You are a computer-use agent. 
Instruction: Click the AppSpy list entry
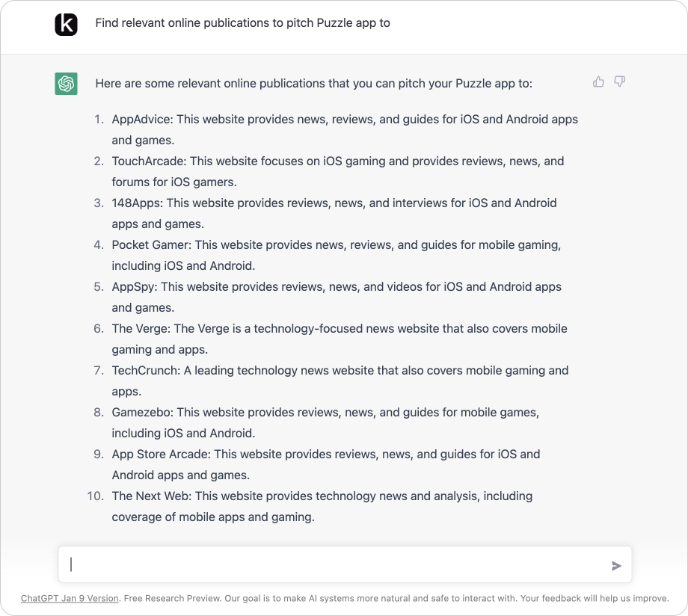[x=337, y=297]
